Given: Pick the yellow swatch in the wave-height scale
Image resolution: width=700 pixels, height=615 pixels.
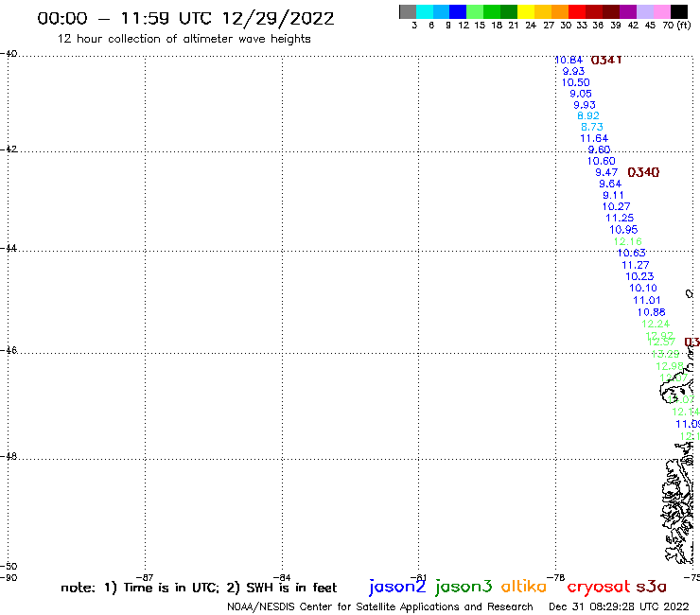Looking at the screenshot, I should click(526, 11).
